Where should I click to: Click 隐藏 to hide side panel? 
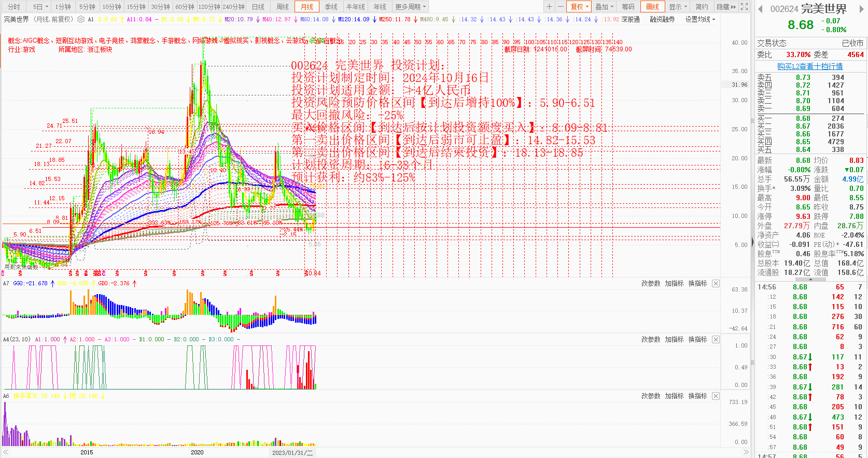pyautogui.click(x=726, y=7)
